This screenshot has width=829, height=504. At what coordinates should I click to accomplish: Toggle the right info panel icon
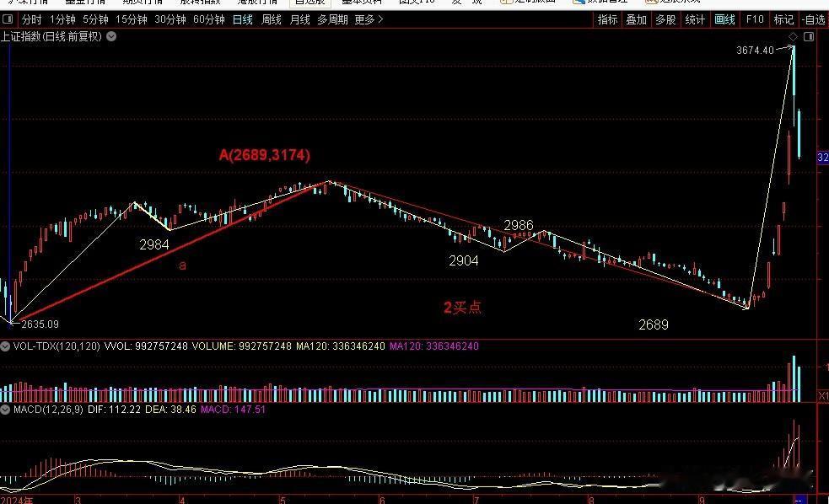pos(809,36)
